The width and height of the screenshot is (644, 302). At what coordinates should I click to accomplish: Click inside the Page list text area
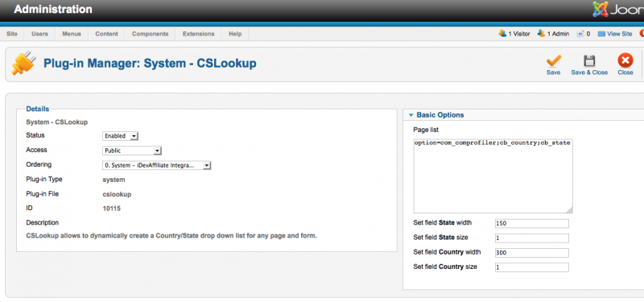[x=493, y=176]
